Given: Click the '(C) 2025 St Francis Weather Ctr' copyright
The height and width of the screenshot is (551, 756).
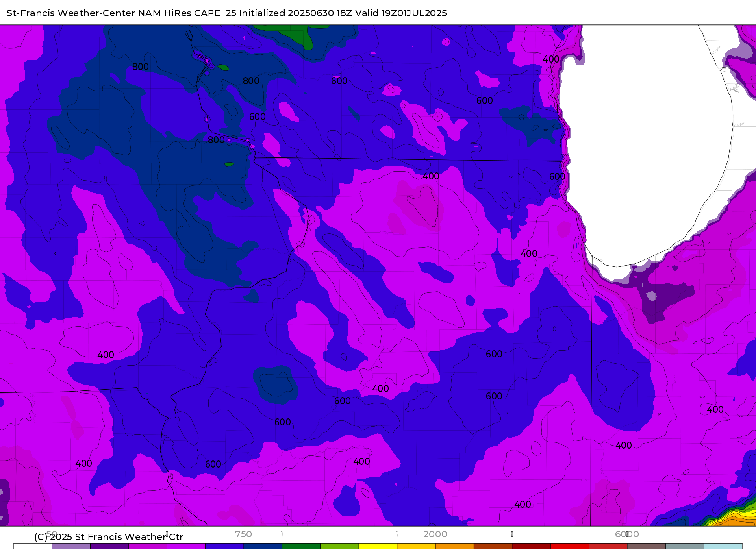Looking at the screenshot, I should tap(109, 537).
